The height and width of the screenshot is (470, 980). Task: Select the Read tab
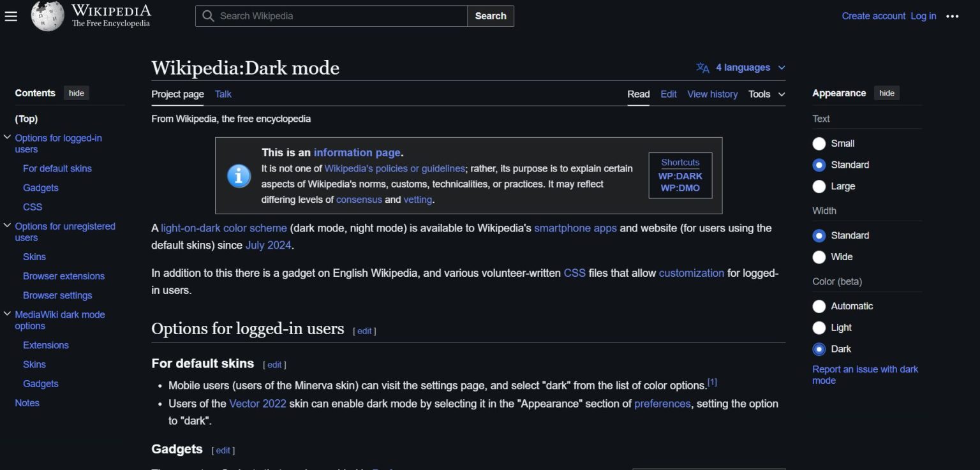[638, 94]
